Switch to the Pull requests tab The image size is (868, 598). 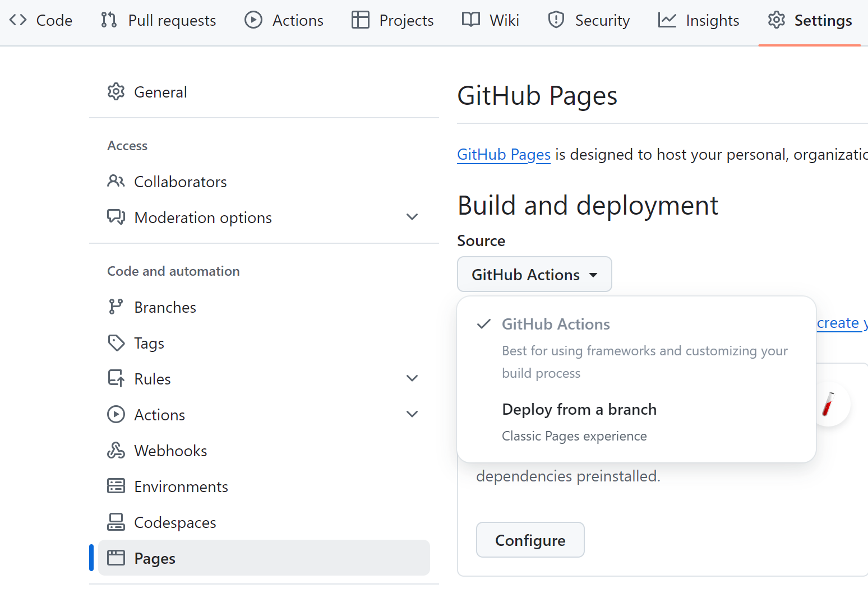point(158,21)
